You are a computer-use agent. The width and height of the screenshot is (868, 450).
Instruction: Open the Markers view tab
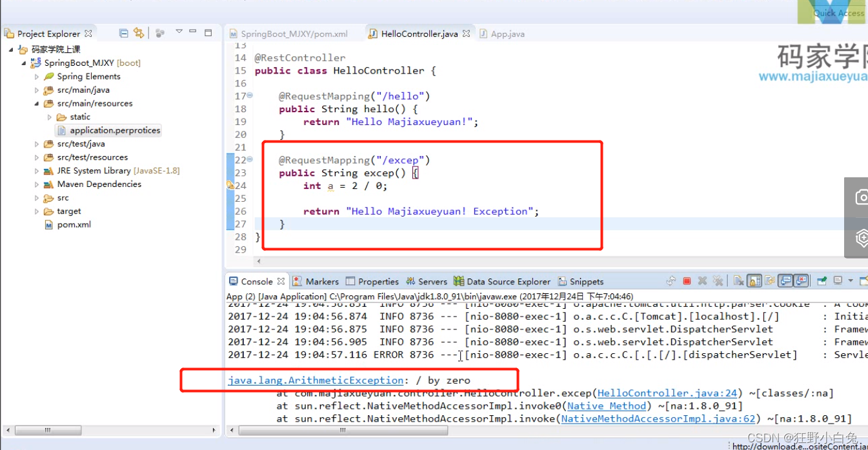coord(316,281)
